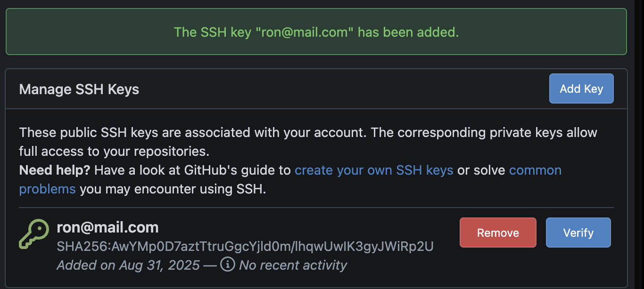
Task: Open the Add Key form
Action: coord(581,88)
